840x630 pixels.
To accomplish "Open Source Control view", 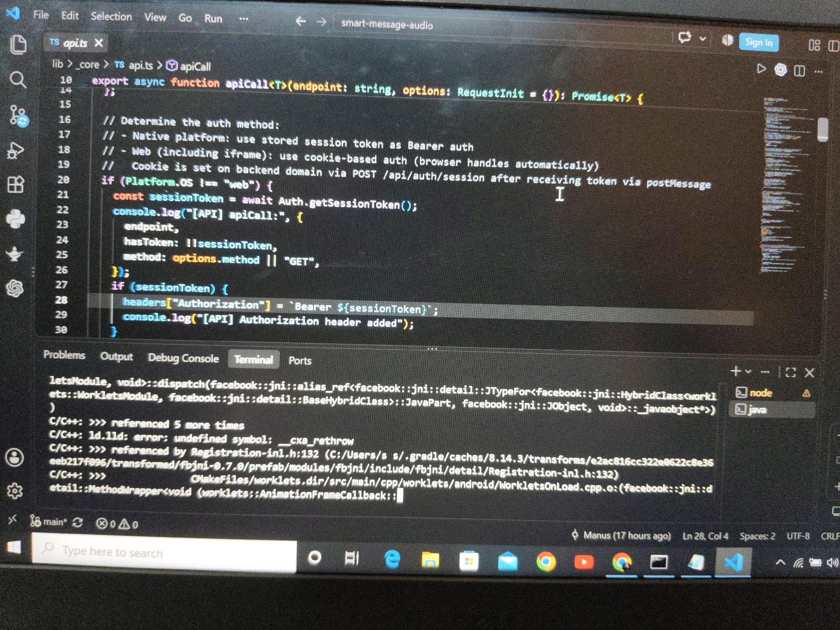I will [x=18, y=115].
